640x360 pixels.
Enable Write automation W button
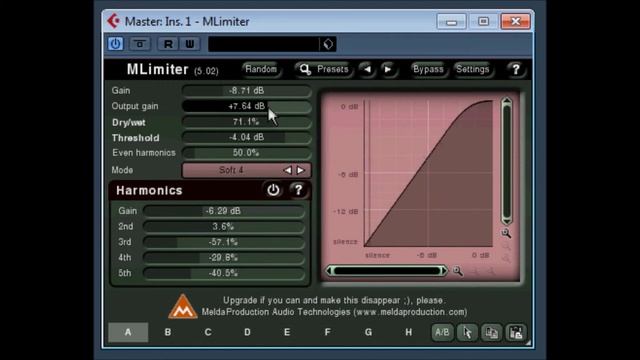coord(189,44)
